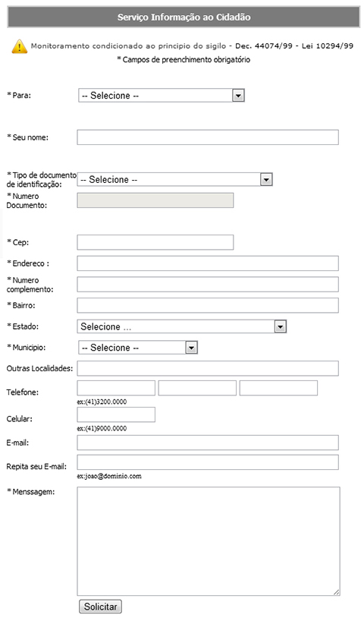This screenshot has height=624, width=364.
Task: Select the second Telefone box
Action: click(x=197, y=388)
